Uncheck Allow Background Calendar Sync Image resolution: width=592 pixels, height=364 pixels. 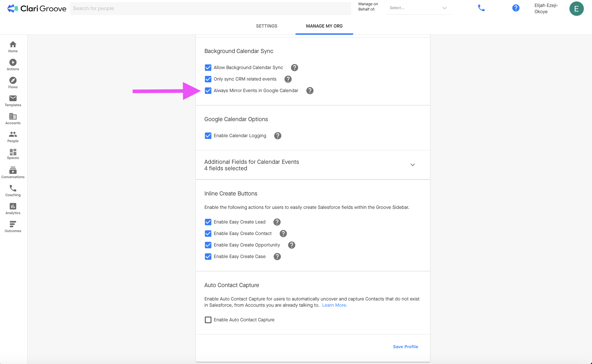point(208,68)
